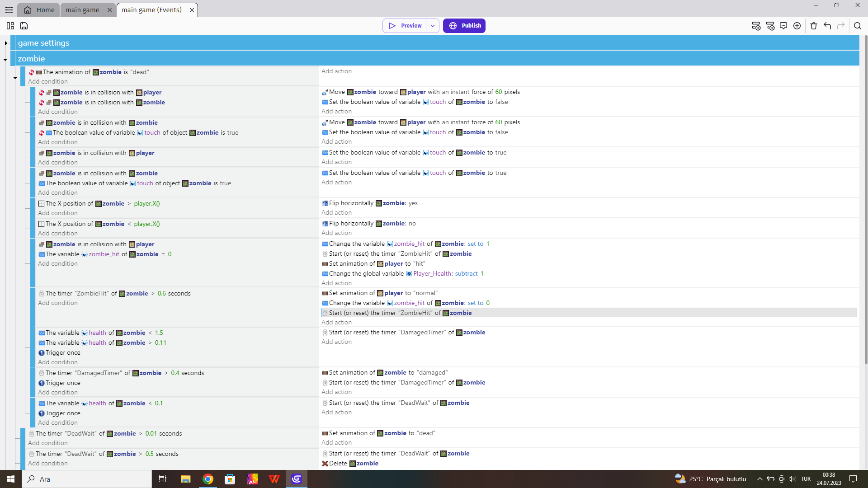
Task: Click the search in events icon
Action: (858, 26)
